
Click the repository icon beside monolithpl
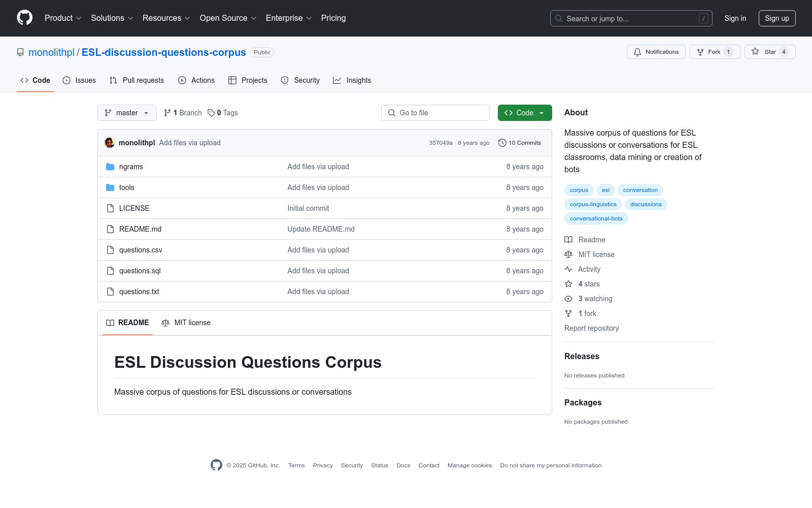(x=20, y=52)
